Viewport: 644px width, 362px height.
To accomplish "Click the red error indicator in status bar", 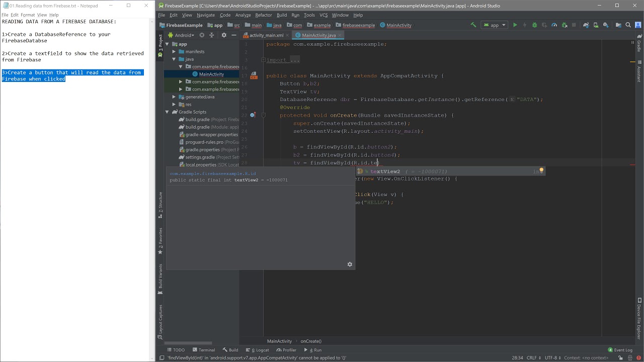I will (x=639, y=358).
